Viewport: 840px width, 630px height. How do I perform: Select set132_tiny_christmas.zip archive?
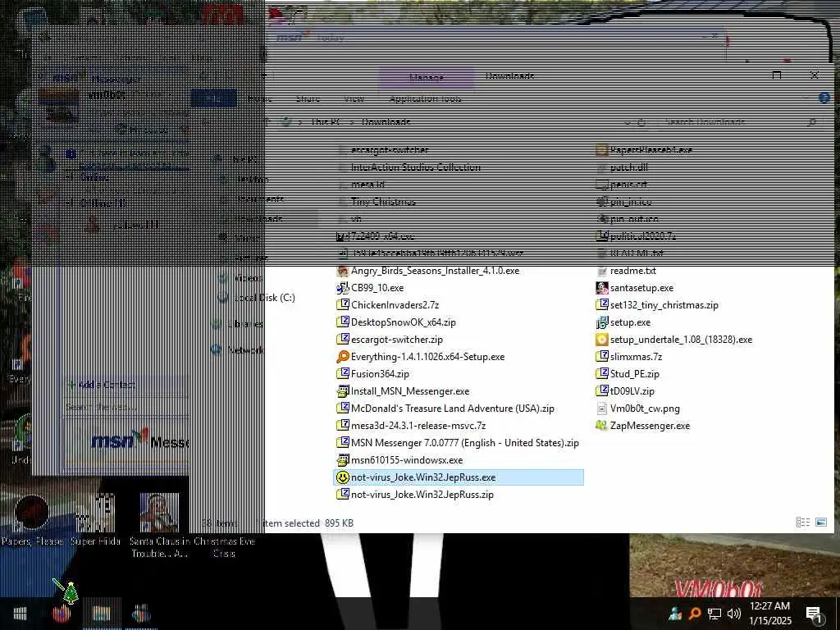657,305
